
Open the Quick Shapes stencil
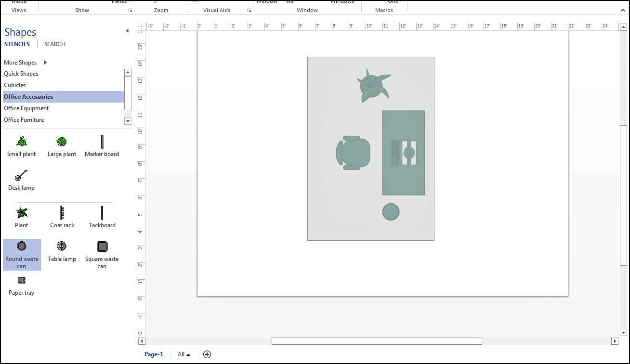[63, 74]
